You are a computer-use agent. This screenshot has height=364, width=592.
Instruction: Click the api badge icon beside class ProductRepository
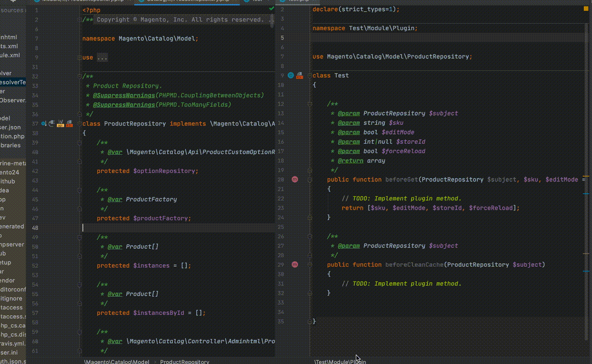60,123
